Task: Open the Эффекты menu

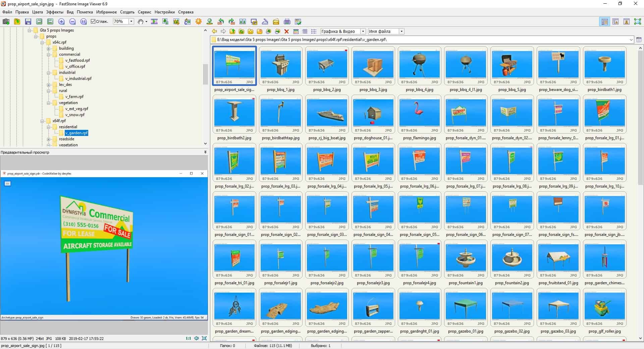Action: [x=55, y=12]
